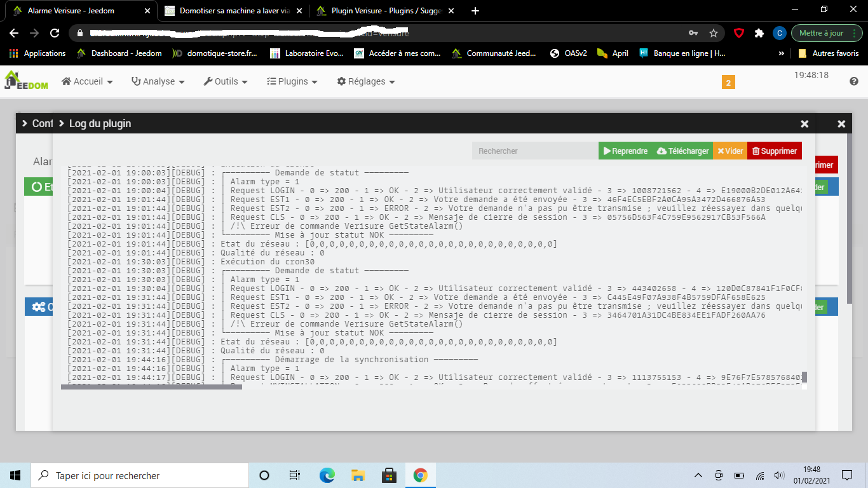This screenshot has height=488, width=868.
Task: Close the Configuration dialog behind the log dialog
Action: (x=841, y=124)
